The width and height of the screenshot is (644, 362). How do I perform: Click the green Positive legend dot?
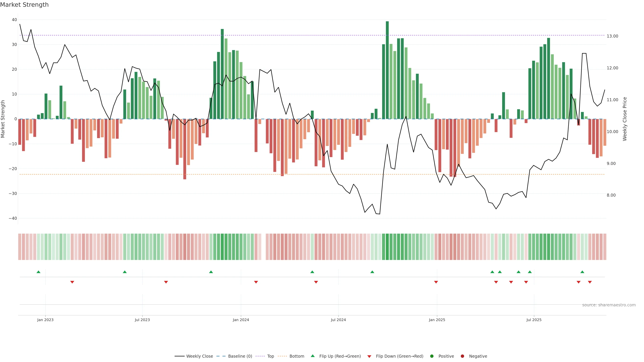[x=432, y=356]
